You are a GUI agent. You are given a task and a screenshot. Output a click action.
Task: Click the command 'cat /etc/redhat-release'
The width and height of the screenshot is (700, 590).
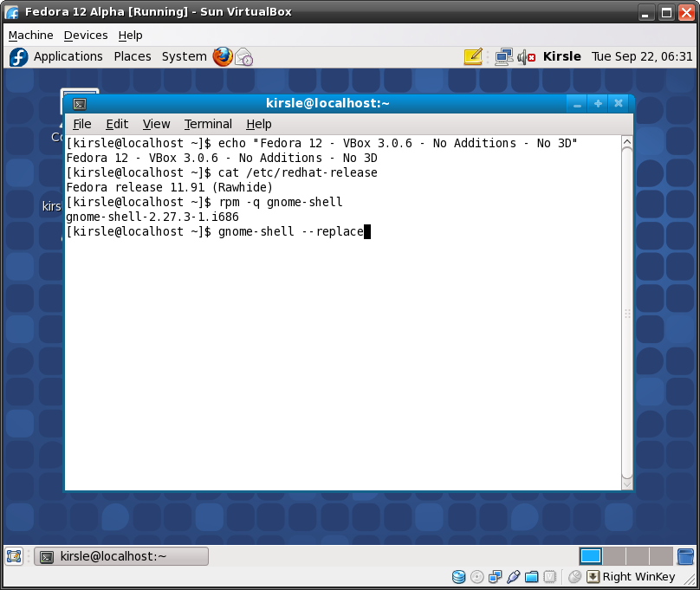point(298,172)
